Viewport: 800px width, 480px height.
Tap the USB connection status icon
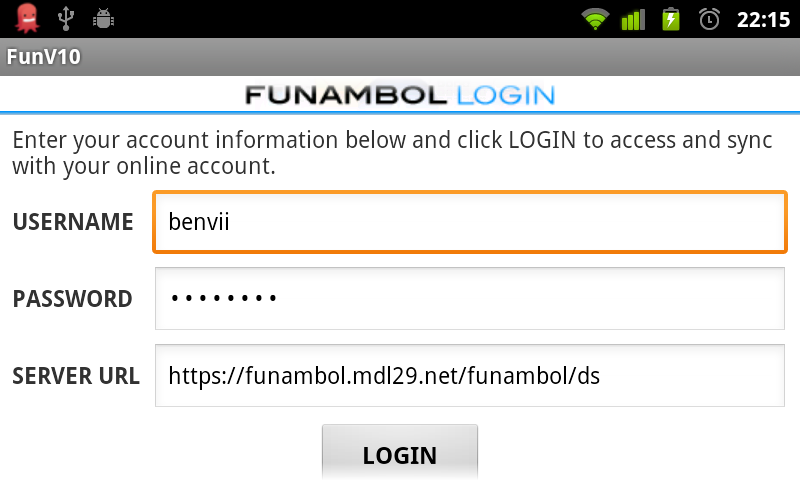66,19
